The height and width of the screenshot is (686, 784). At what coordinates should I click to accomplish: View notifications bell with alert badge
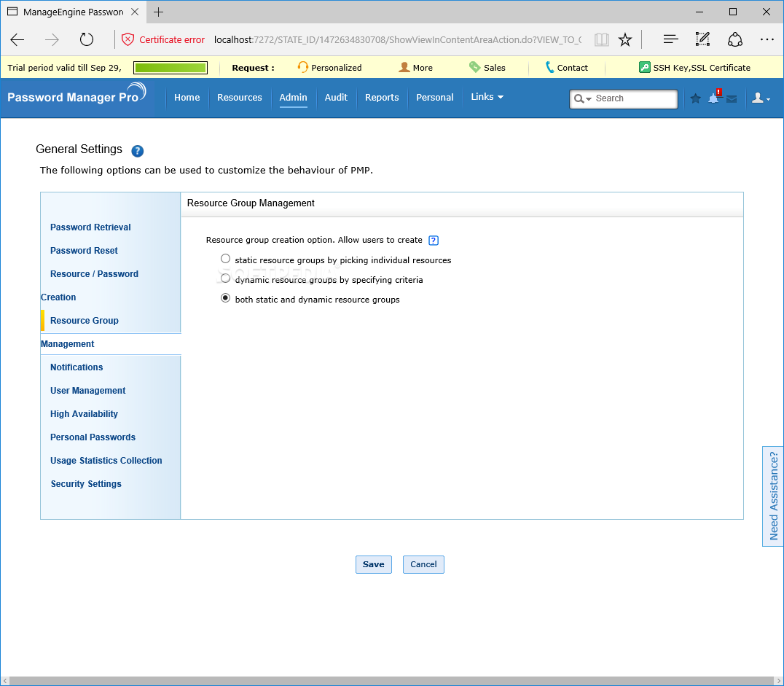[x=715, y=96]
